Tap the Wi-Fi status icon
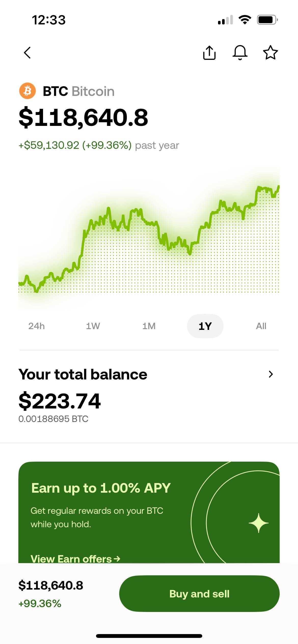298x644 pixels. click(x=245, y=20)
